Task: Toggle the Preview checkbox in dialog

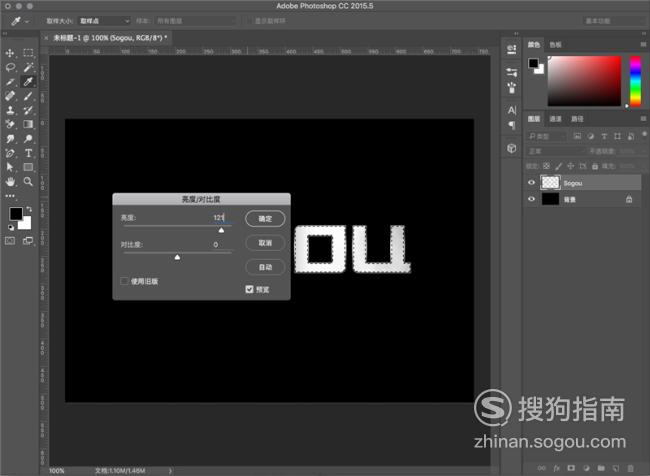Action: tap(249, 289)
